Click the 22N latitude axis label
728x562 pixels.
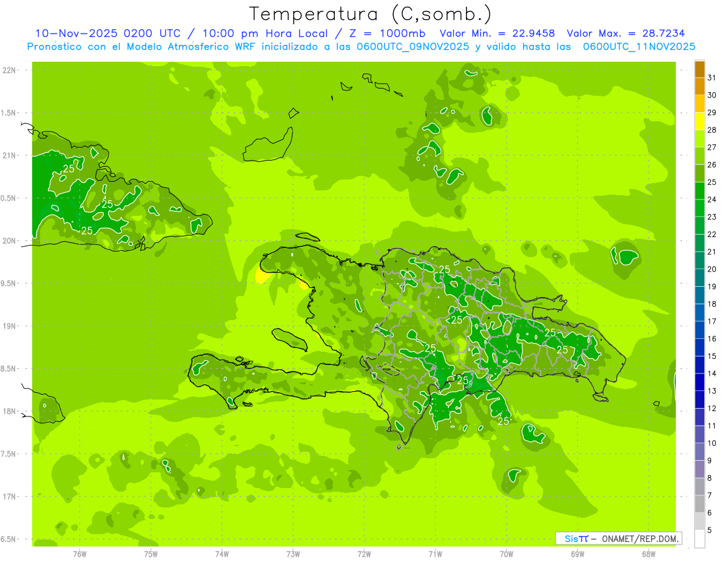(9, 70)
